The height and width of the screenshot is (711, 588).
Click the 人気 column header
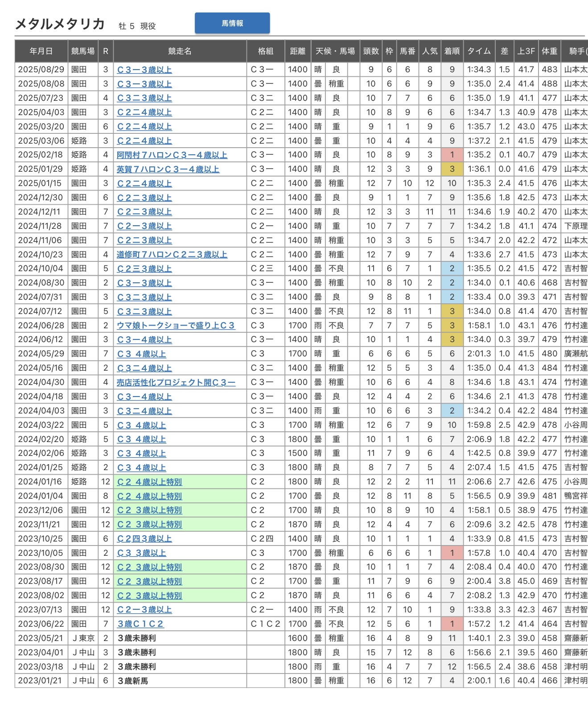click(430, 51)
